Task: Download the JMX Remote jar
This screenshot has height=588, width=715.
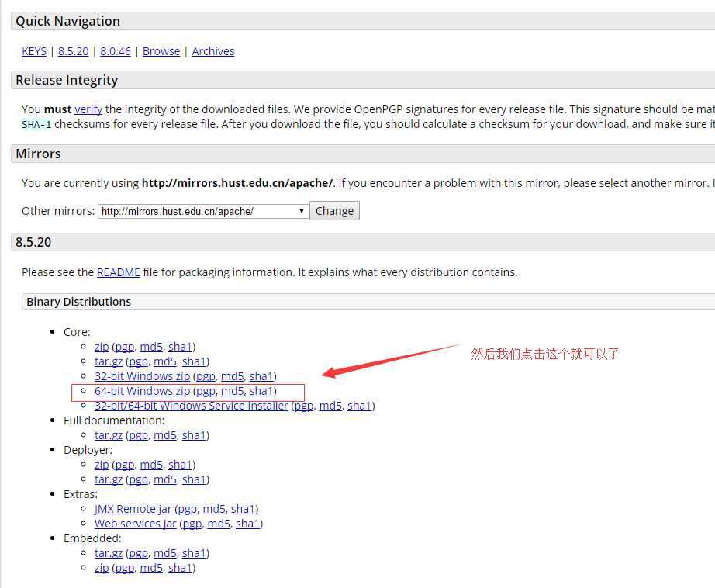Action: coord(133,509)
